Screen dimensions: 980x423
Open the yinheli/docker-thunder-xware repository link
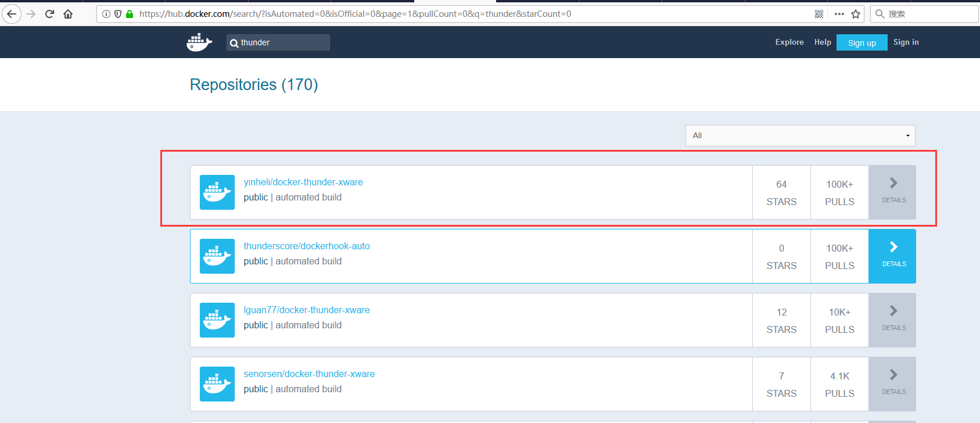(x=303, y=182)
